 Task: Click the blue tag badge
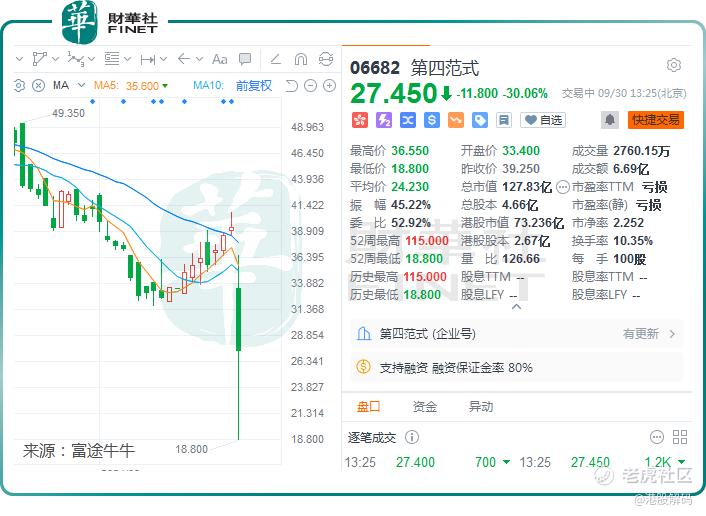tap(480, 120)
